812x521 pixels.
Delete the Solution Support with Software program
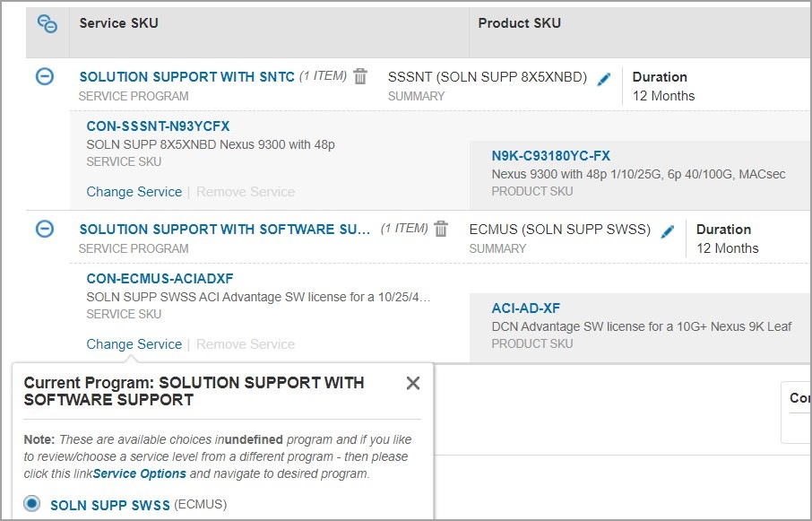tap(441, 229)
